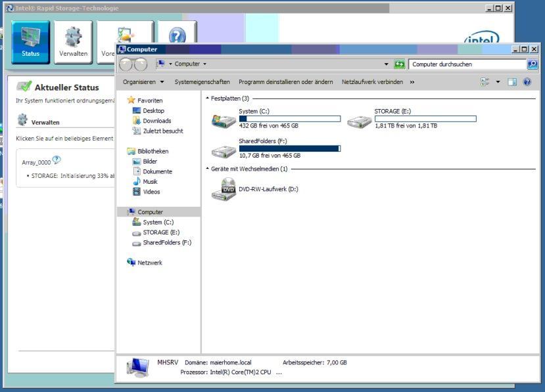Click the Array_0000 help bubble icon
545x392 pixels.
(x=57, y=160)
